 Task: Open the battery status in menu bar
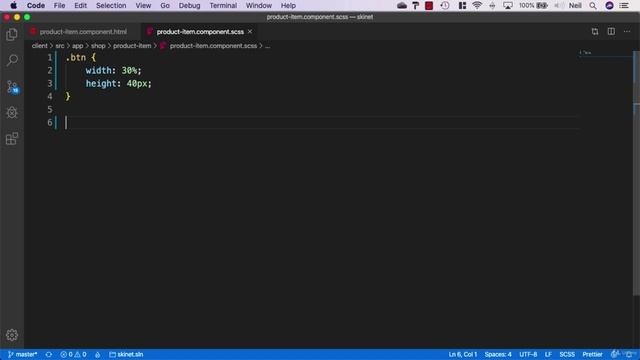point(533,5)
